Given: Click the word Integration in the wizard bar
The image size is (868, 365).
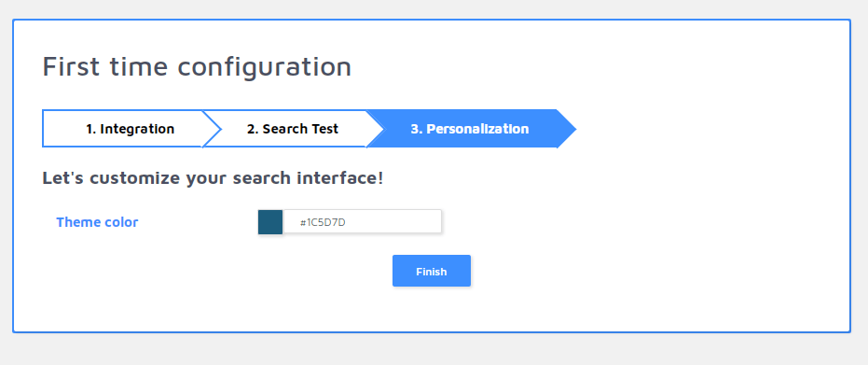Looking at the screenshot, I should tap(137, 129).
